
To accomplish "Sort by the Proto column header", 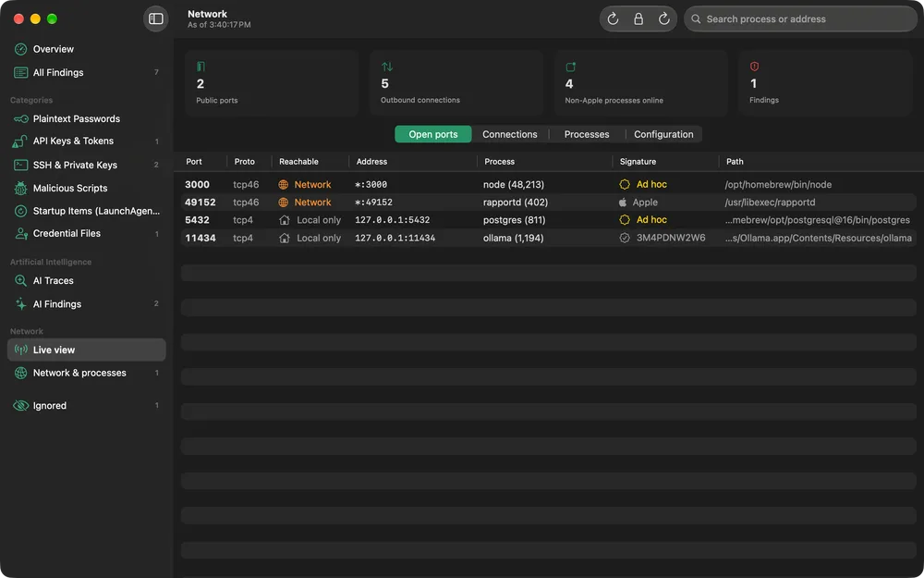I will pyautogui.click(x=245, y=162).
